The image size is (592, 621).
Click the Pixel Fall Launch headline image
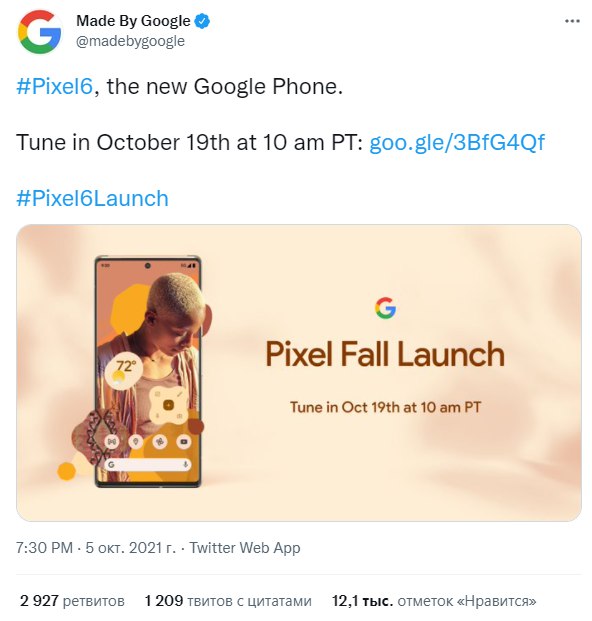[x=385, y=354]
